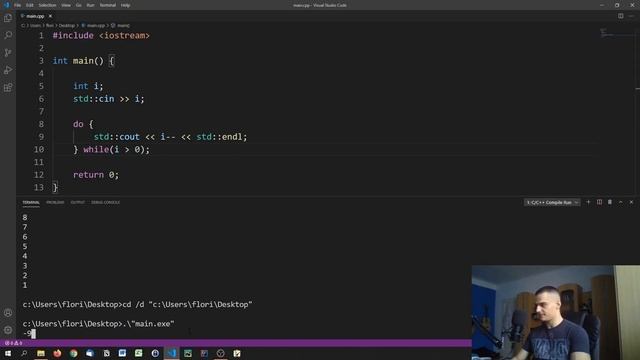Kill terminal with trash icon
Screen dimensions: 640x360
click(610, 202)
